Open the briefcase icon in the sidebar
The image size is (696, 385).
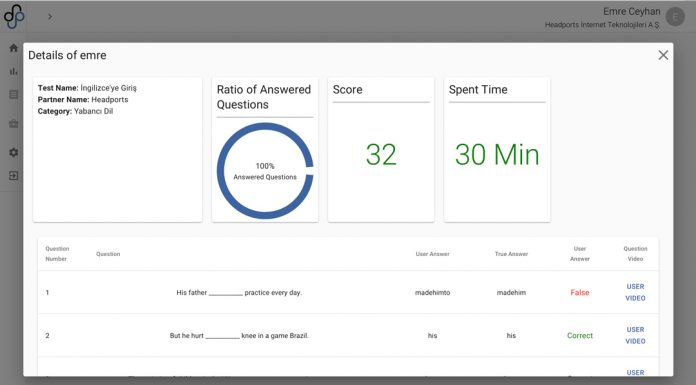pos(13,124)
